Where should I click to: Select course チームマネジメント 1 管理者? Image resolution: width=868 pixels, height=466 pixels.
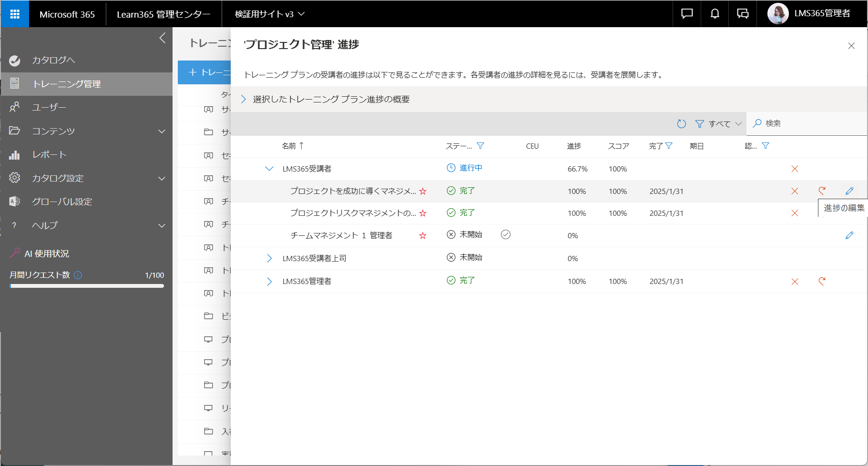point(341,235)
